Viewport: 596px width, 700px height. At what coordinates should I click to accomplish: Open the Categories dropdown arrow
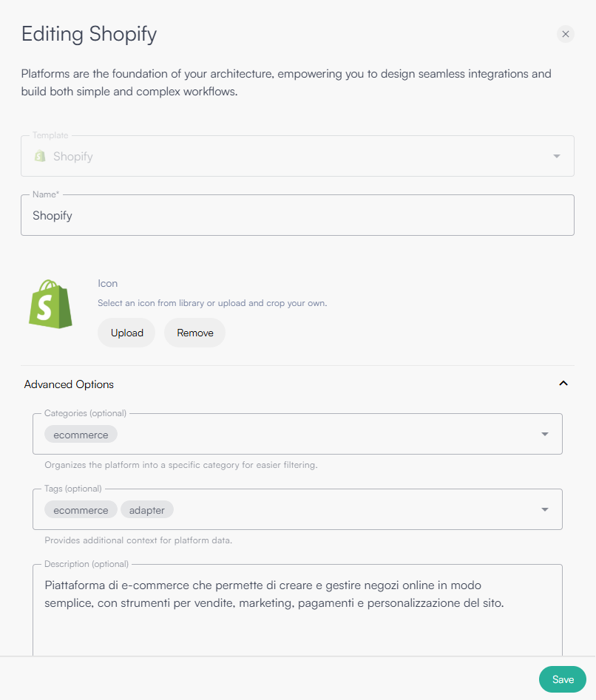[545, 434]
